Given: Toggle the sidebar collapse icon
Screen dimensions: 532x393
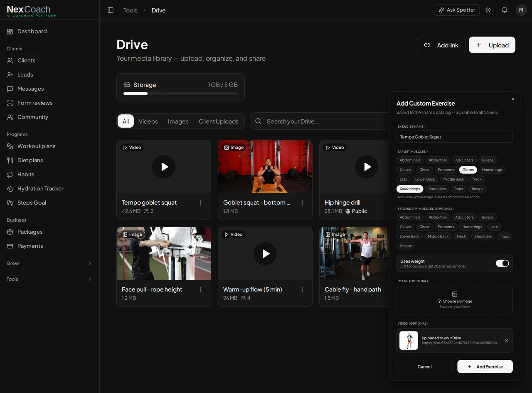Looking at the screenshot, I should 111,10.
